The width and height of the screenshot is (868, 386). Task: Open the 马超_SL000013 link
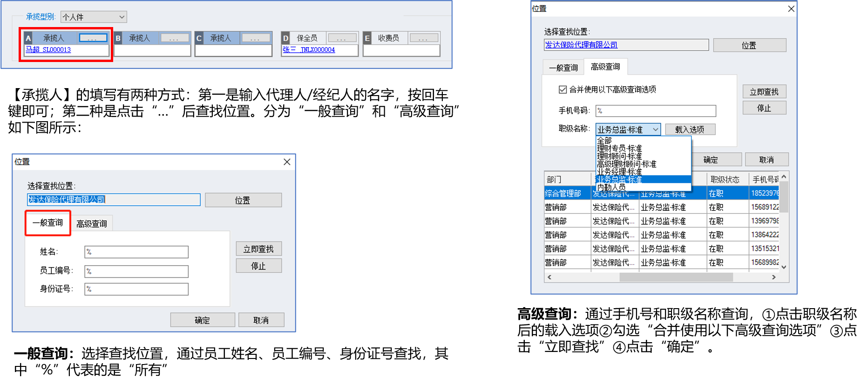click(x=48, y=50)
